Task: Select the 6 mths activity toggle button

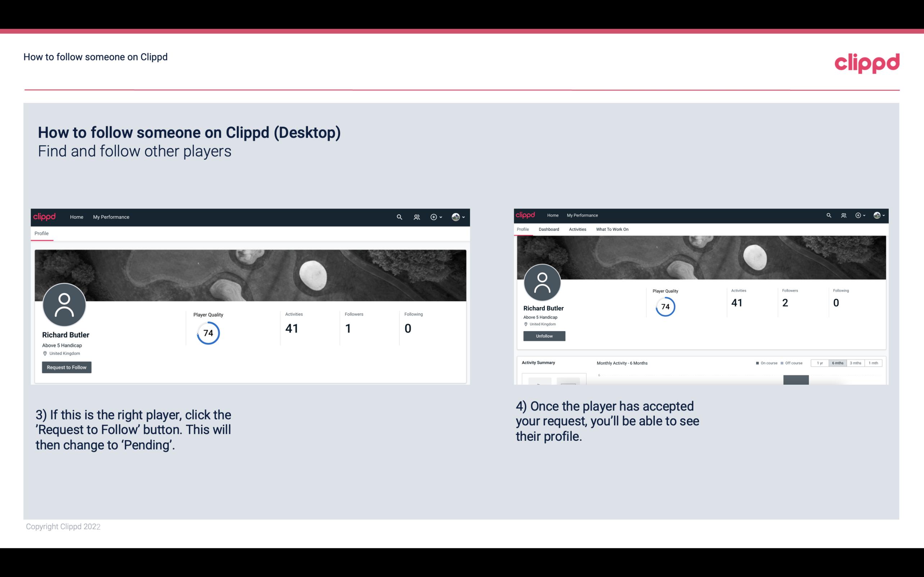Action: click(x=838, y=363)
